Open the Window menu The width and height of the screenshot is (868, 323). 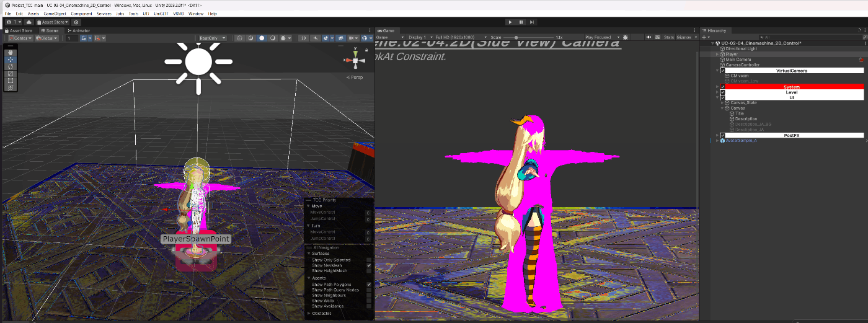pos(195,13)
